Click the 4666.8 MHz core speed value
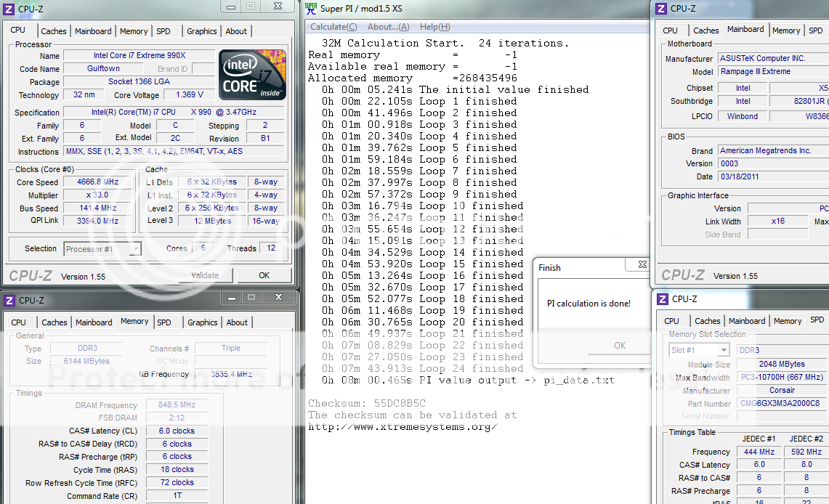829x504 pixels. [x=98, y=182]
